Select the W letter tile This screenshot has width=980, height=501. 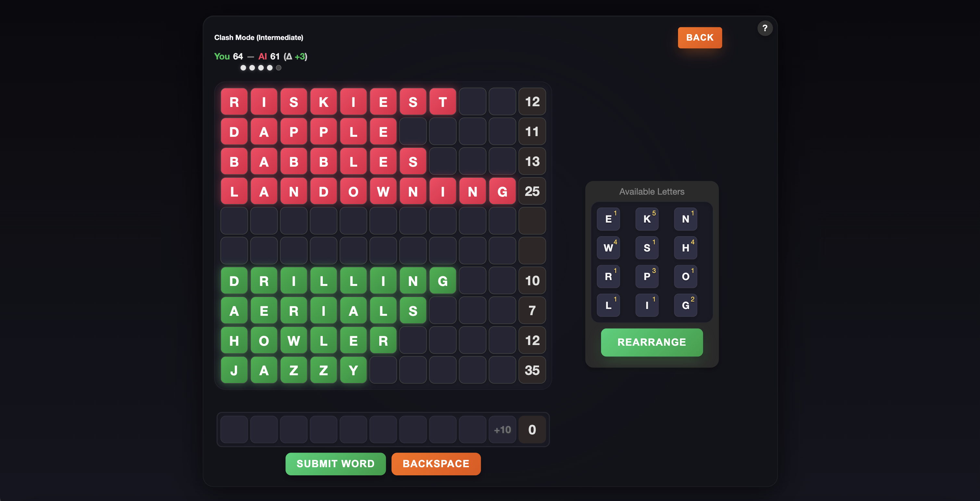click(608, 248)
